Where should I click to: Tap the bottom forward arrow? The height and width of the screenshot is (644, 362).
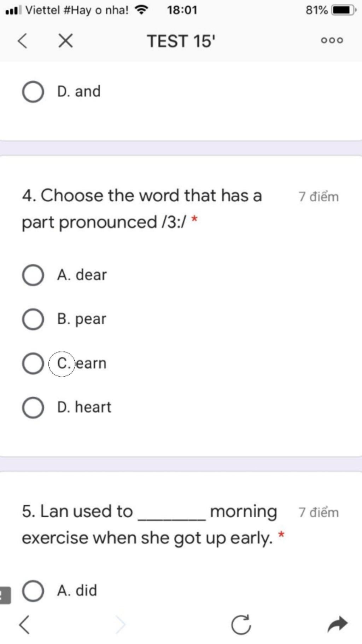tap(121, 624)
